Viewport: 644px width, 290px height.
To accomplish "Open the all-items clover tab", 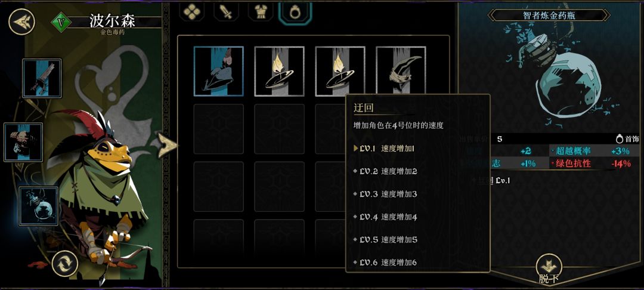I will point(192,11).
